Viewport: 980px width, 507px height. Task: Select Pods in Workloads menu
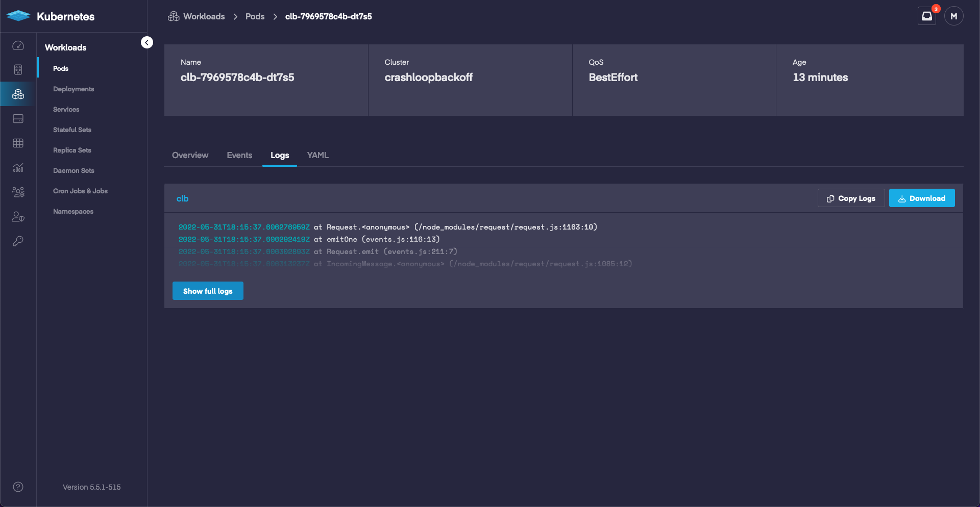tap(61, 68)
